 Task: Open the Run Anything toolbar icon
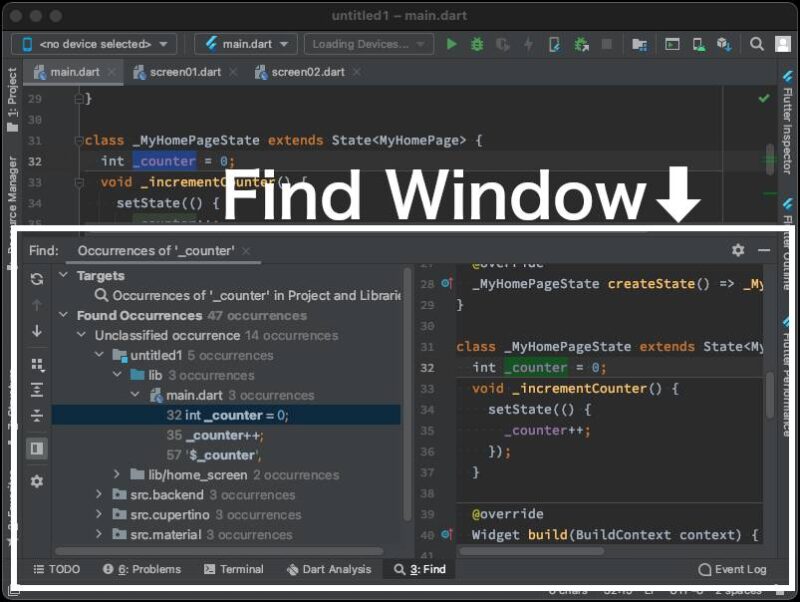(672, 44)
